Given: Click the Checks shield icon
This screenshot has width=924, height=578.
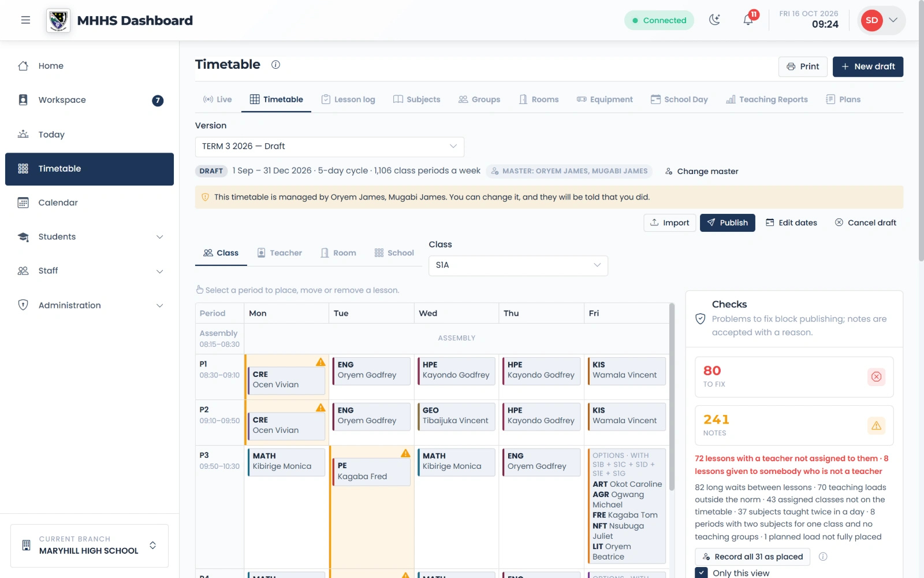Looking at the screenshot, I should click(701, 319).
